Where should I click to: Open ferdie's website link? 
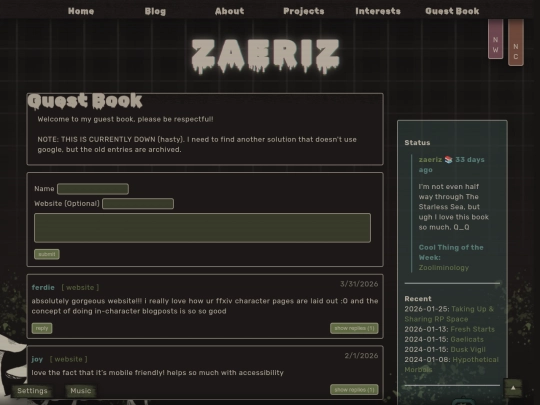(x=80, y=288)
